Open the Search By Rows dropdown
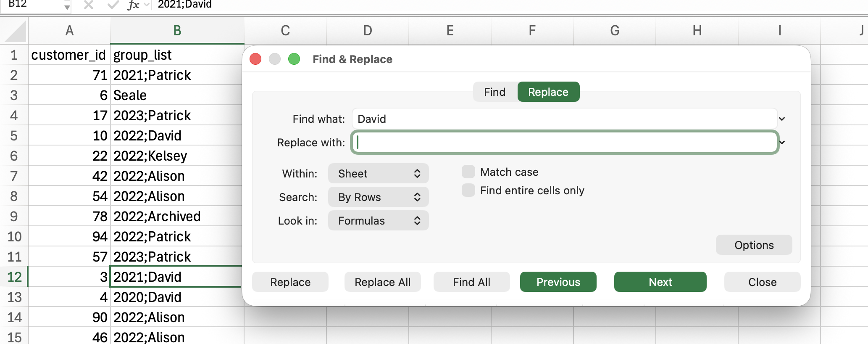 (x=378, y=197)
